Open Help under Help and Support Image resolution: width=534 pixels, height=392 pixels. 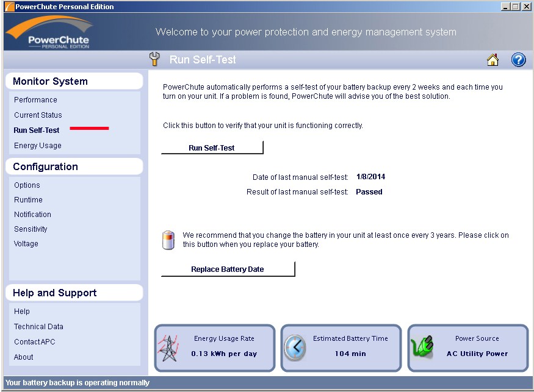click(22, 312)
